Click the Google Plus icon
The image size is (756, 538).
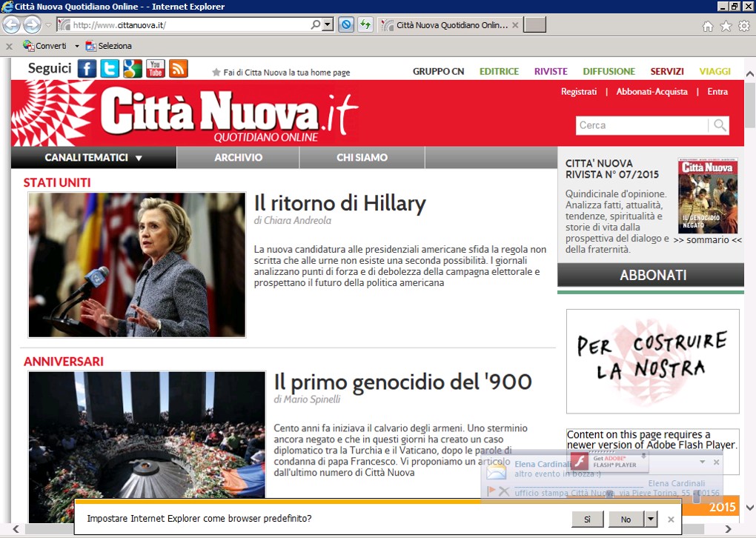pyautogui.click(x=133, y=69)
